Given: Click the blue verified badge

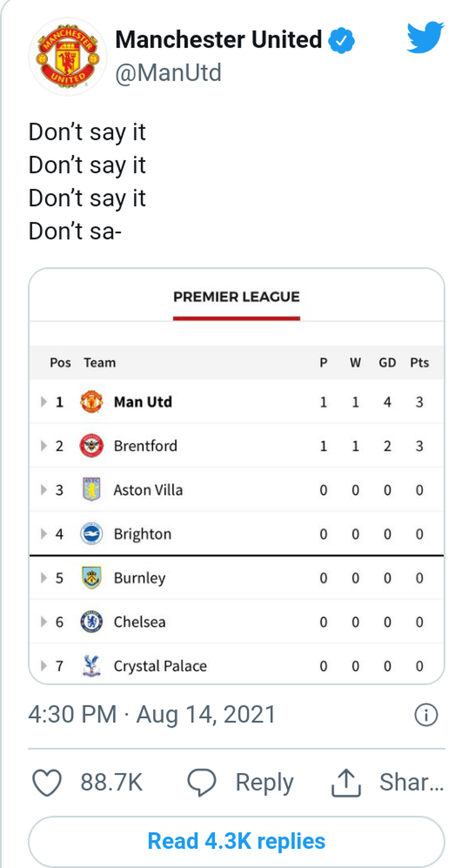Looking at the screenshot, I should [341, 40].
